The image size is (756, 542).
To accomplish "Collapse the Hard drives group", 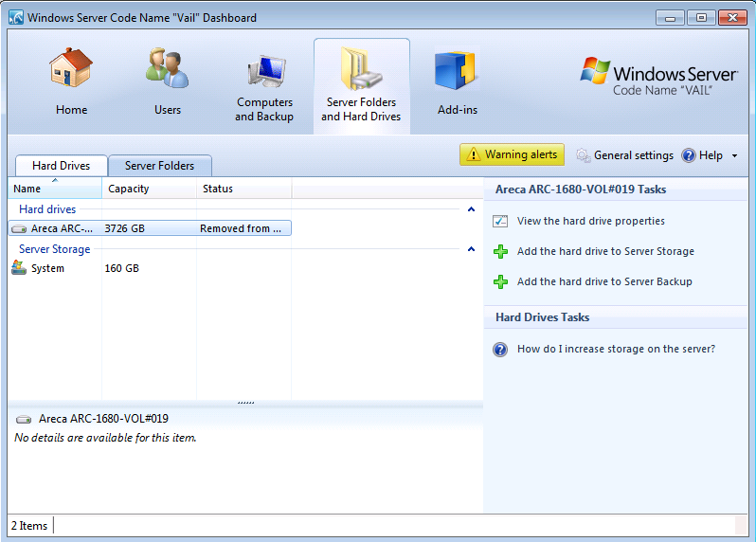I will tap(471, 209).
